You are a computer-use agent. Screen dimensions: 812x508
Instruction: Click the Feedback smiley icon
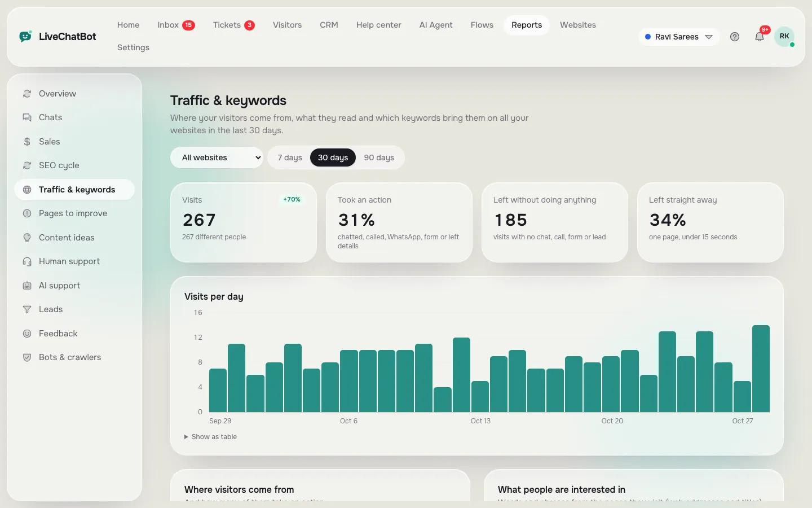point(27,334)
